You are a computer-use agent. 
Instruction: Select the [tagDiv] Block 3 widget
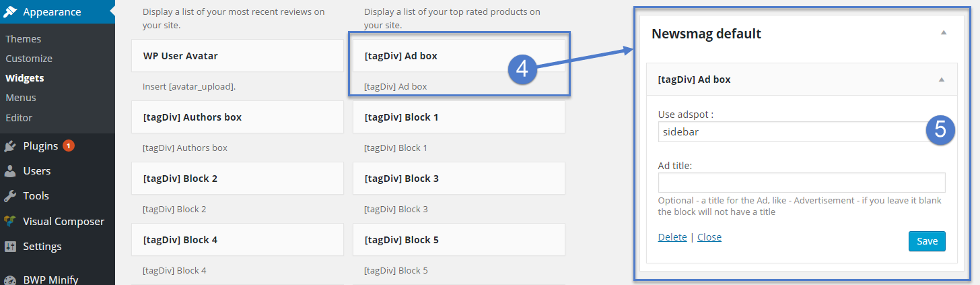point(459,179)
